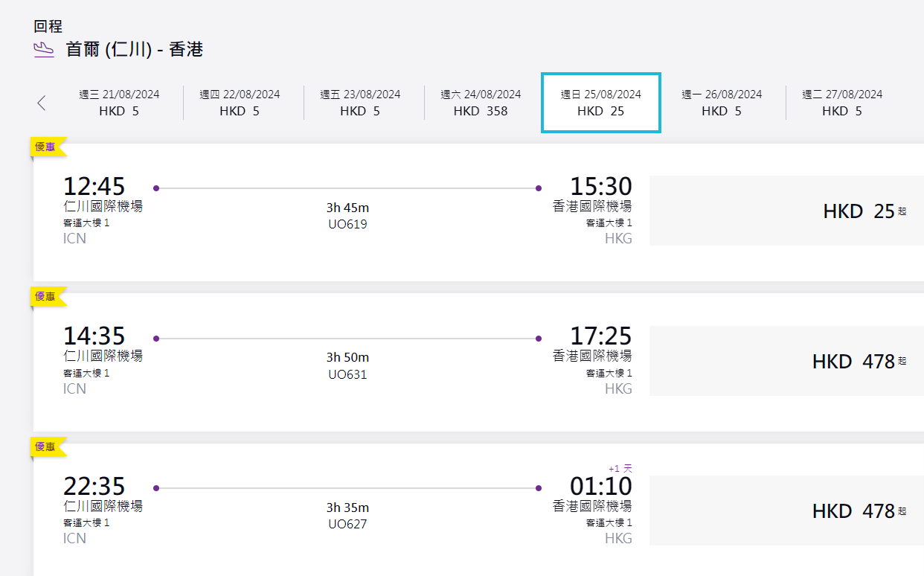Select Wednesday 21/08/2024 date tab
Viewport: 924px width, 576px height.
(119, 103)
